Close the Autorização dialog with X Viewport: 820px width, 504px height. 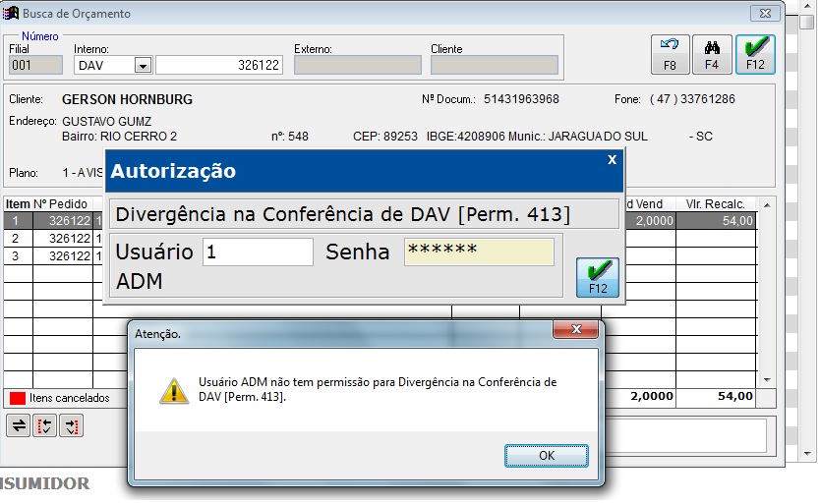pos(612,160)
